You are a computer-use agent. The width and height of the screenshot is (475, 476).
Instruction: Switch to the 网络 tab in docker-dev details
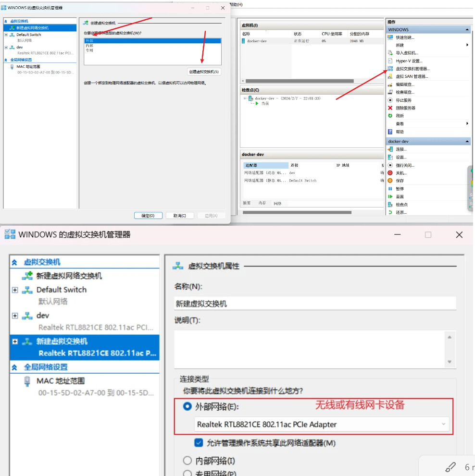coord(277,203)
